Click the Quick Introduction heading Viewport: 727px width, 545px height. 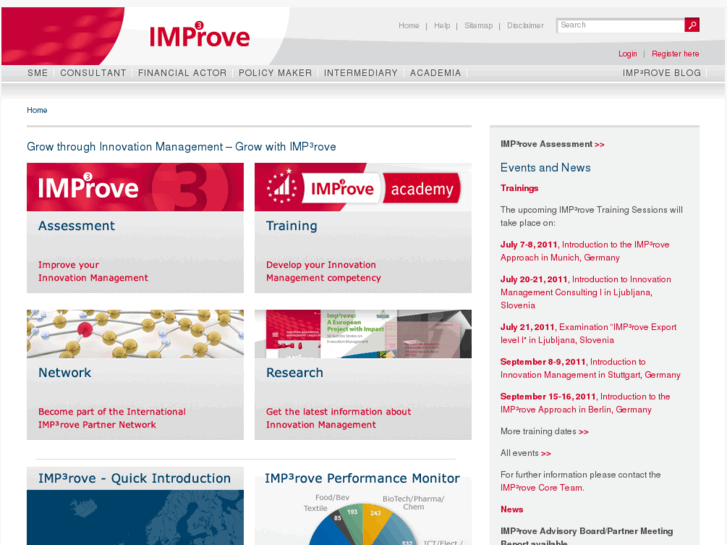click(134, 478)
